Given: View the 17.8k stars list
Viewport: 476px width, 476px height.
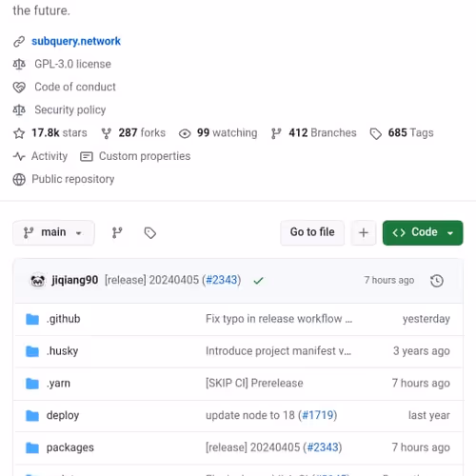Looking at the screenshot, I should [x=59, y=132].
